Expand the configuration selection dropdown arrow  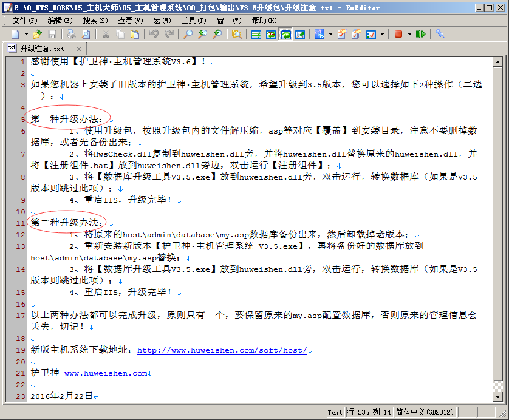tap(330, 34)
